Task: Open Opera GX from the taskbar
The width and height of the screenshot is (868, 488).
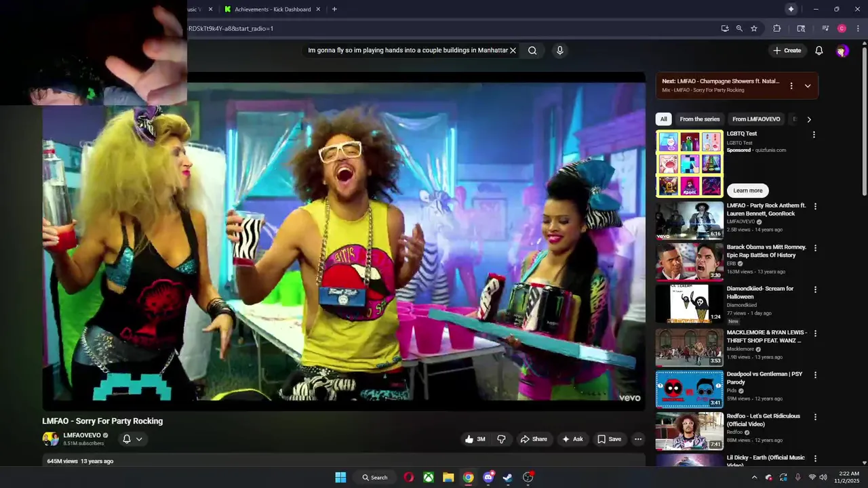Action: (x=408, y=477)
